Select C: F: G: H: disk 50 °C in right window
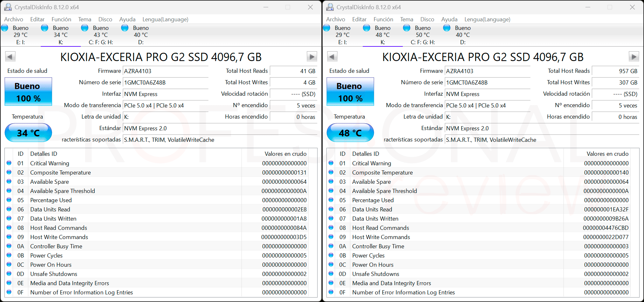This screenshot has height=302, width=644. (423, 35)
